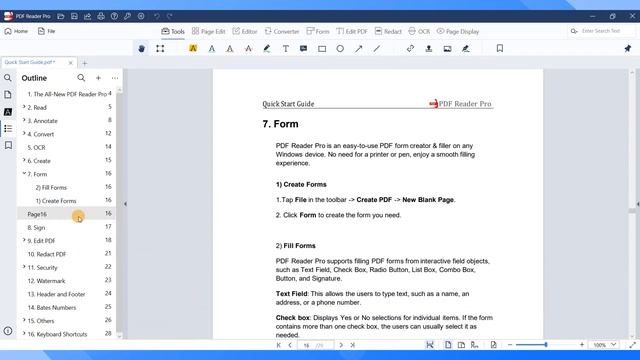The height and width of the screenshot is (360, 640).
Task: Click the bookmark icon in annotation toolbar
Action: click(x=500, y=48)
